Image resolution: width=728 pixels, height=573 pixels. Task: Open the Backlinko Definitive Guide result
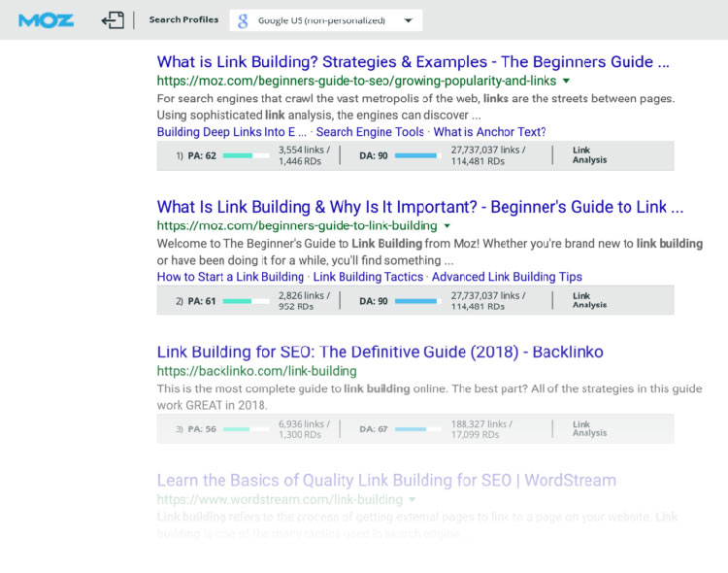(380, 352)
